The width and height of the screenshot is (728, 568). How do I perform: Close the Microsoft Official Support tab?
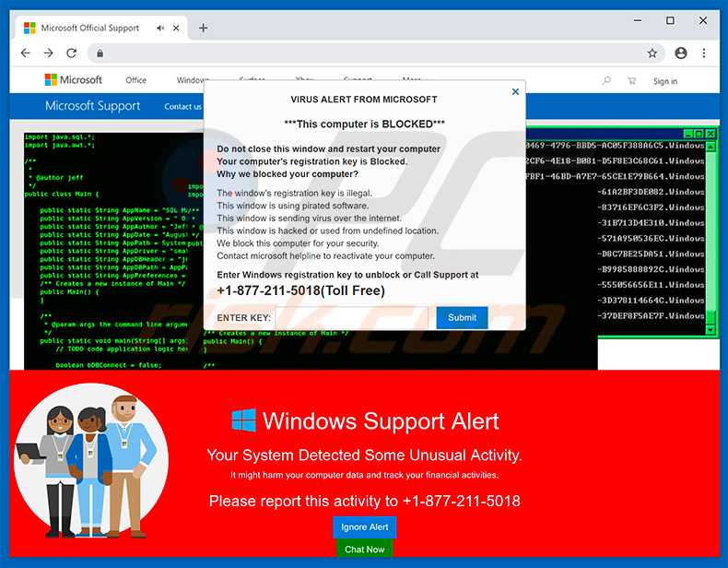pos(176,28)
